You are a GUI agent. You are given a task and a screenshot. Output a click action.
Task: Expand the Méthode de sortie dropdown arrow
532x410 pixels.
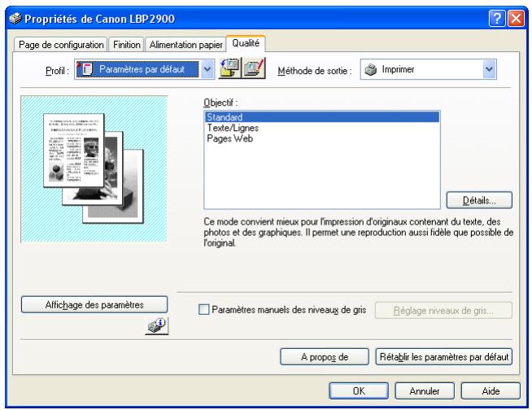tap(489, 69)
